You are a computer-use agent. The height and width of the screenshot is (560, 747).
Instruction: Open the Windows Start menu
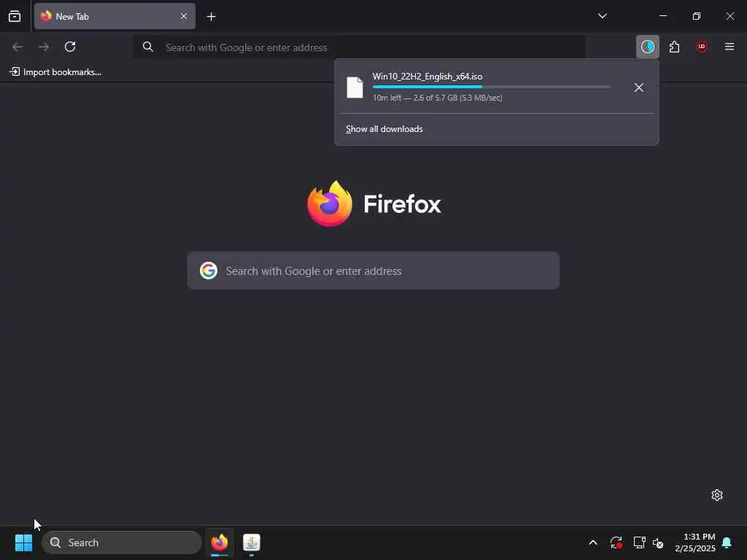(x=23, y=542)
